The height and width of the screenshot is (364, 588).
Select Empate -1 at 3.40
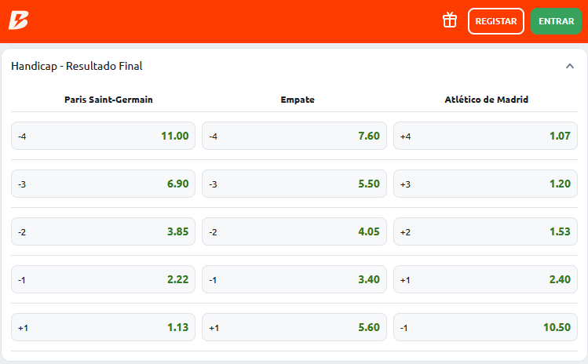(x=294, y=279)
